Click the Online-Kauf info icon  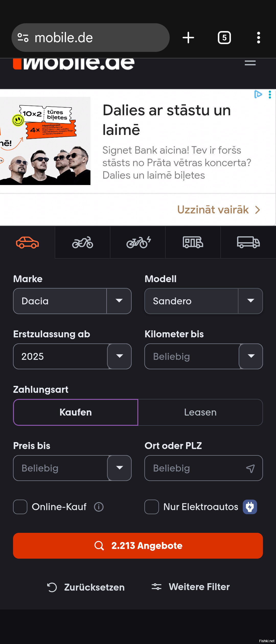click(99, 507)
